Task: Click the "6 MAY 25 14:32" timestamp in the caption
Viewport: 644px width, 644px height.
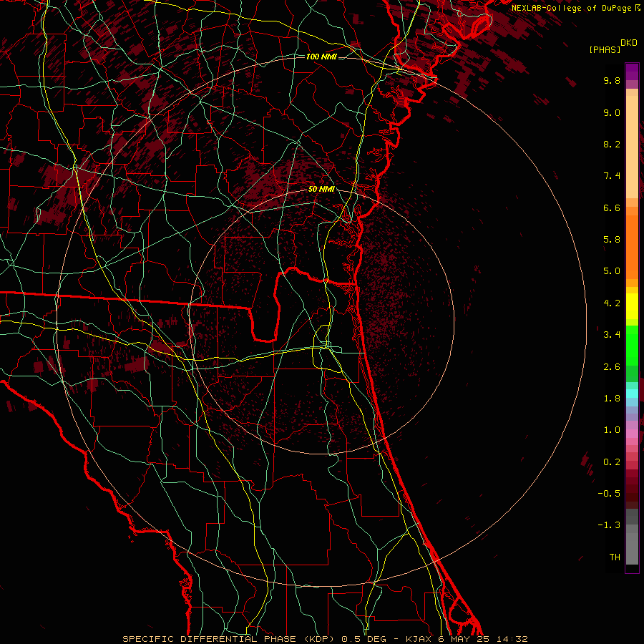Action: click(x=483, y=639)
